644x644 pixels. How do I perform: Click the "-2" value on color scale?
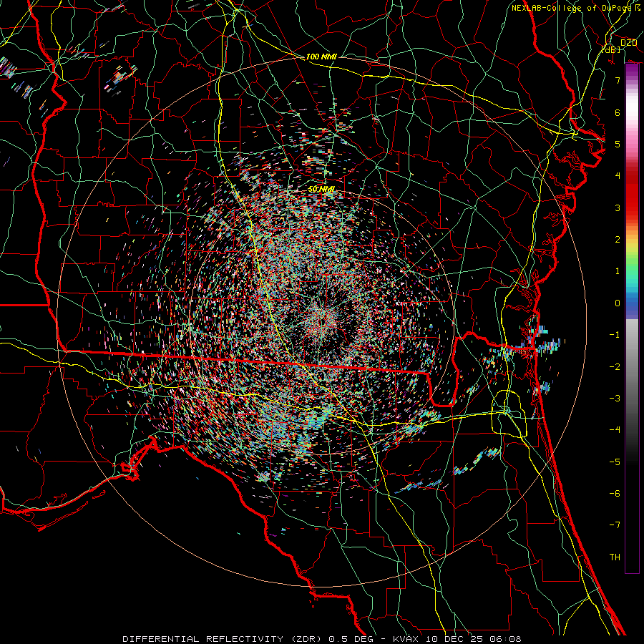point(615,367)
